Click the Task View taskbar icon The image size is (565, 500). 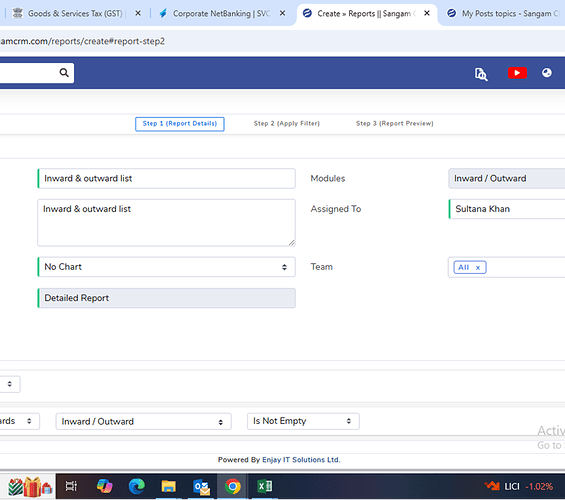coord(71,486)
